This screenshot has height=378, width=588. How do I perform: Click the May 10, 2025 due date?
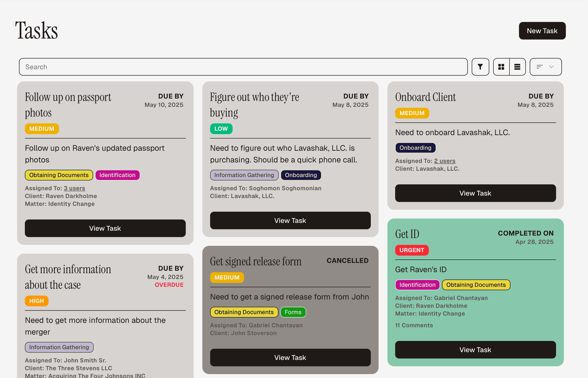click(x=164, y=105)
